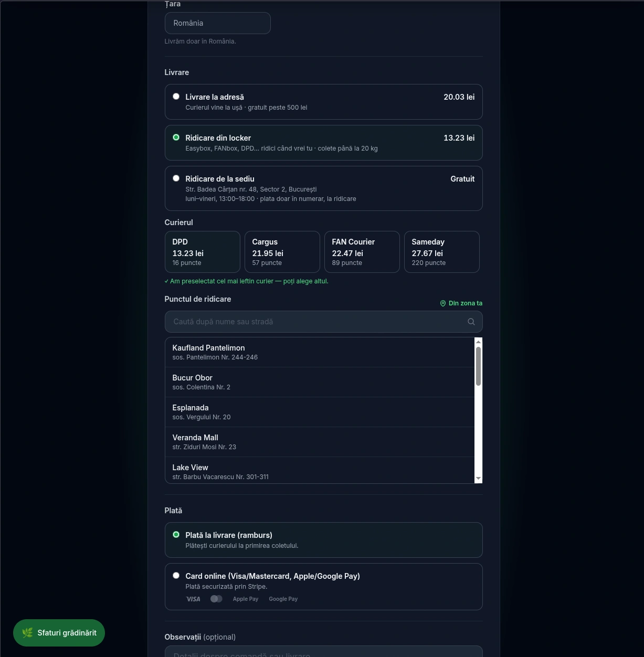Click the location pin icon near Din zona ta
This screenshot has width=644, height=657.
click(442, 303)
